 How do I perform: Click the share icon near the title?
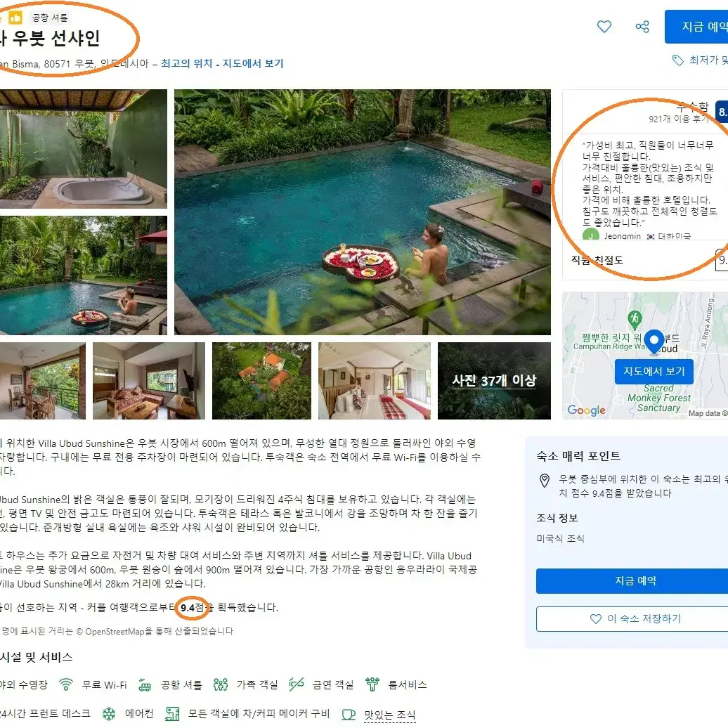tap(642, 27)
